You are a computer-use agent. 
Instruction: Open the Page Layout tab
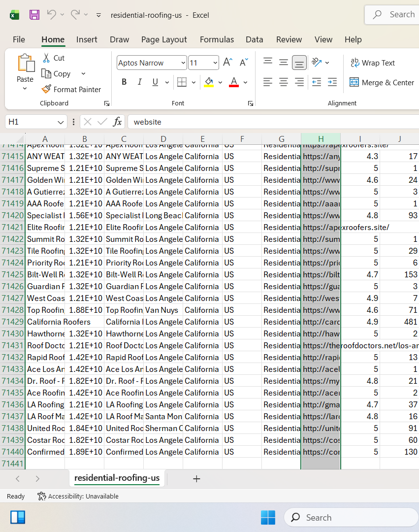click(164, 39)
